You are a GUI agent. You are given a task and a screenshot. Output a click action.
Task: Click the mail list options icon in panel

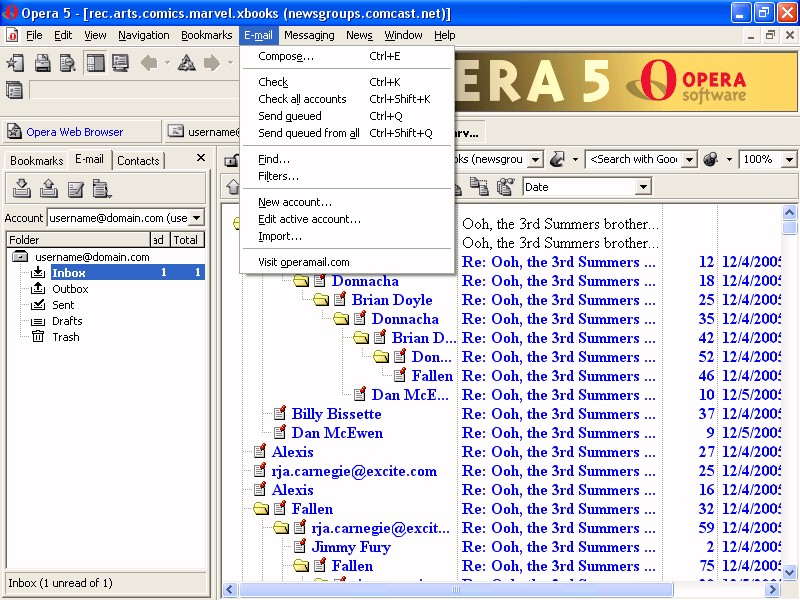tap(102, 188)
